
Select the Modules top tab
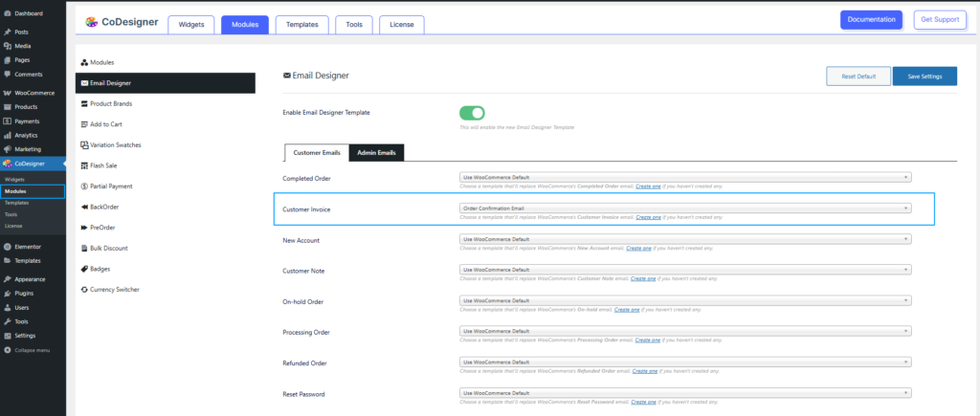[245, 24]
